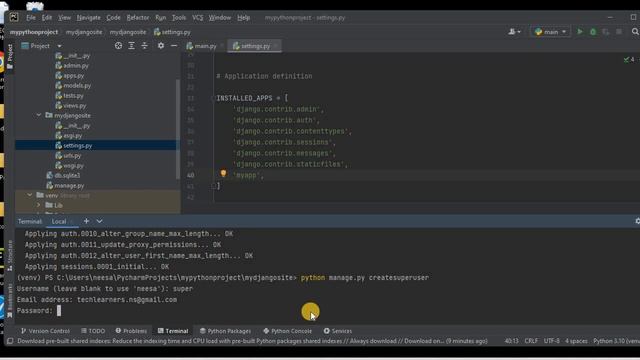The width and height of the screenshot is (640, 360).
Task: Collapse all items in Project panel
Action: (144, 46)
